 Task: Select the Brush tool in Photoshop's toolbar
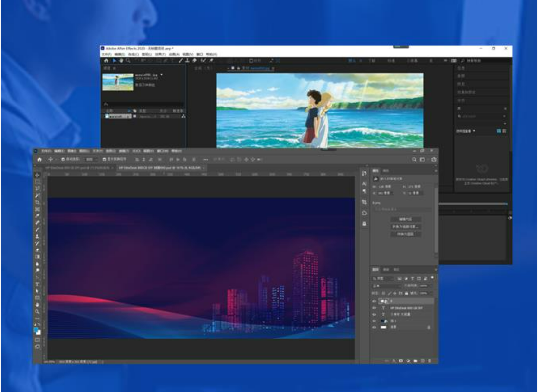[37, 229]
